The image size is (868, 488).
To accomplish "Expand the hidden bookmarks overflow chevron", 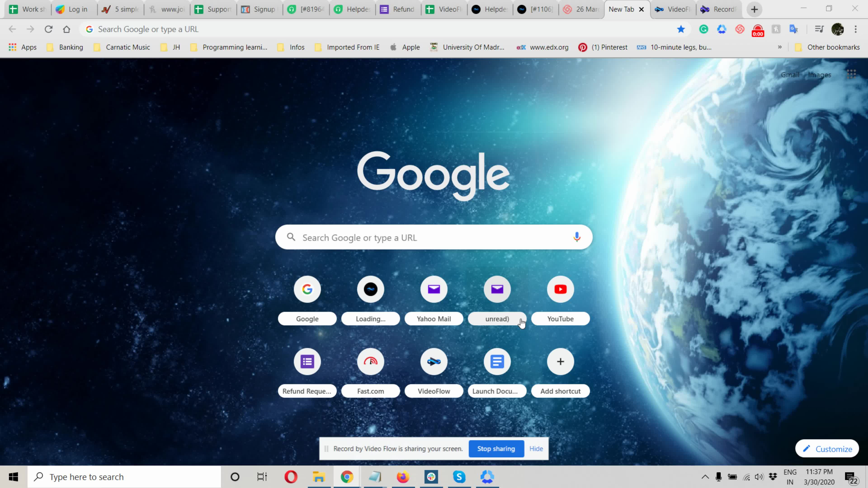I will pyautogui.click(x=780, y=47).
